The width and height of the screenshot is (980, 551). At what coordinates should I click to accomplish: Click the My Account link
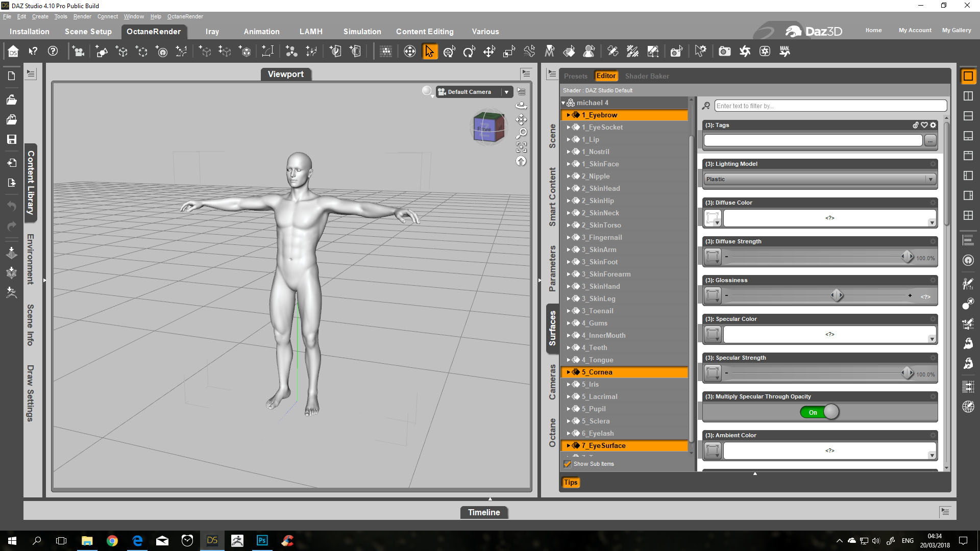(915, 31)
